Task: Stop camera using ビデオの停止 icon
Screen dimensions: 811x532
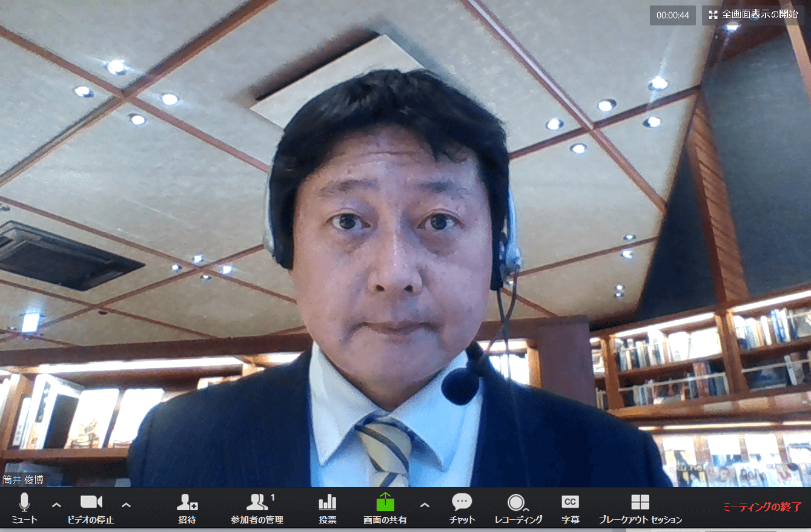Action: coord(91,502)
